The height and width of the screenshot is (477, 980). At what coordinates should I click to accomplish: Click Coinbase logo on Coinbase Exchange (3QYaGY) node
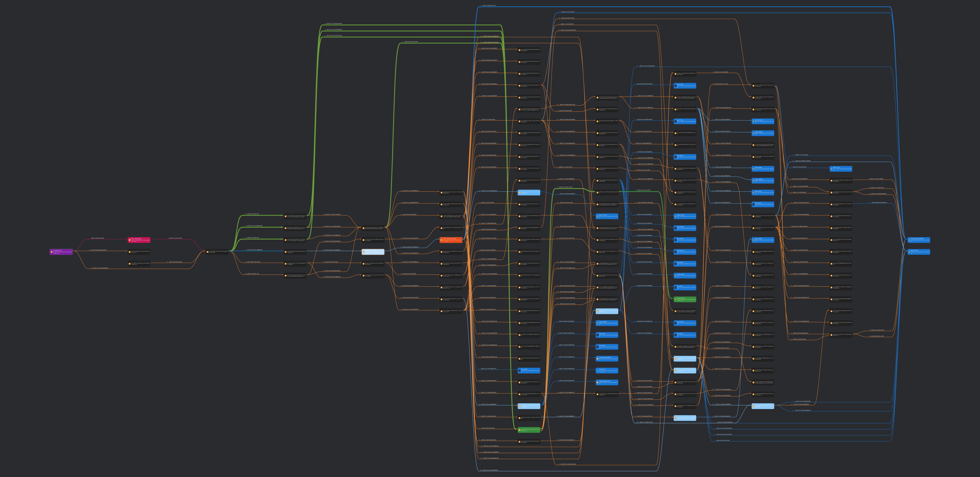click(597, 359)
